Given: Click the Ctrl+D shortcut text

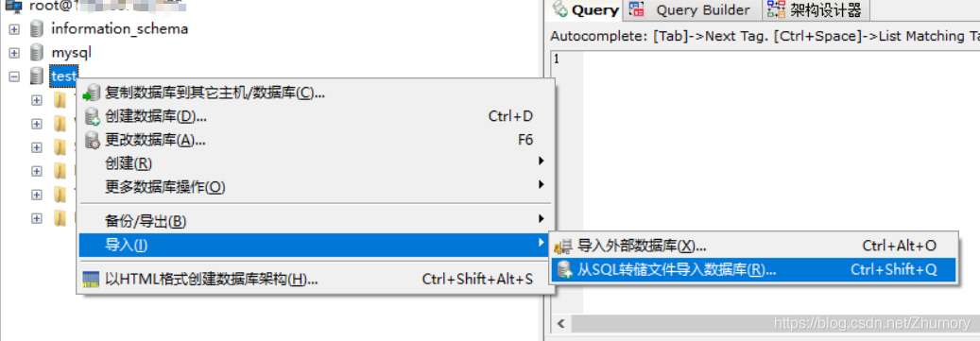Looking at the screenshot, I should tap(510, 117).
